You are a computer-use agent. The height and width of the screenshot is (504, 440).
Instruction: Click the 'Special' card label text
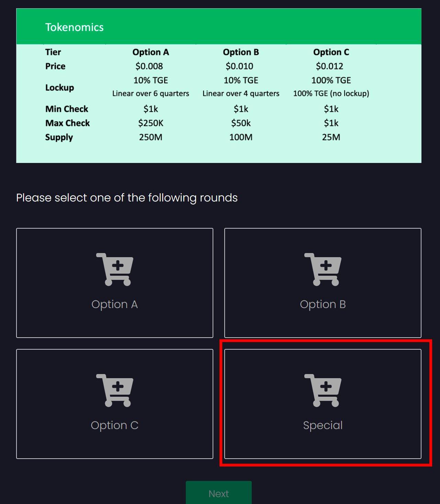(x=323, y=425)
